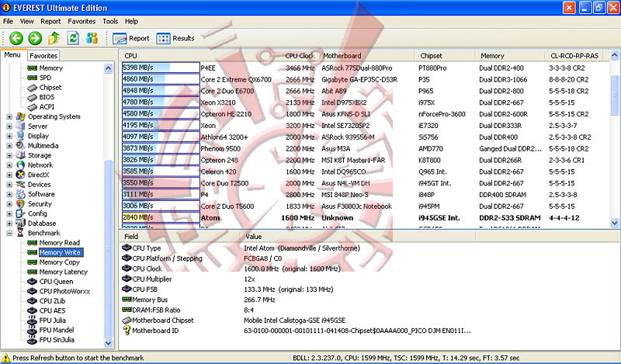Click the Motherboard column header
Image resolution: width=621 pixels, height=364 pixels.
[x=342, y=56]
